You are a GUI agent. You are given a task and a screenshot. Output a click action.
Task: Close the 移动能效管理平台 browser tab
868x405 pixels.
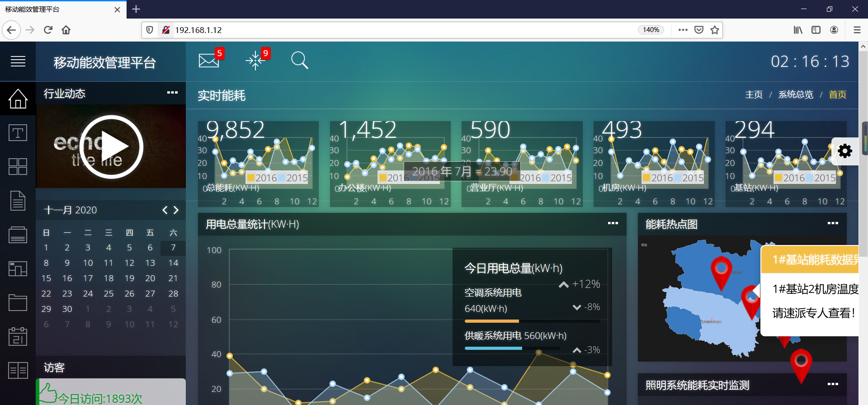pyautogui.click(x=117, y=9)
